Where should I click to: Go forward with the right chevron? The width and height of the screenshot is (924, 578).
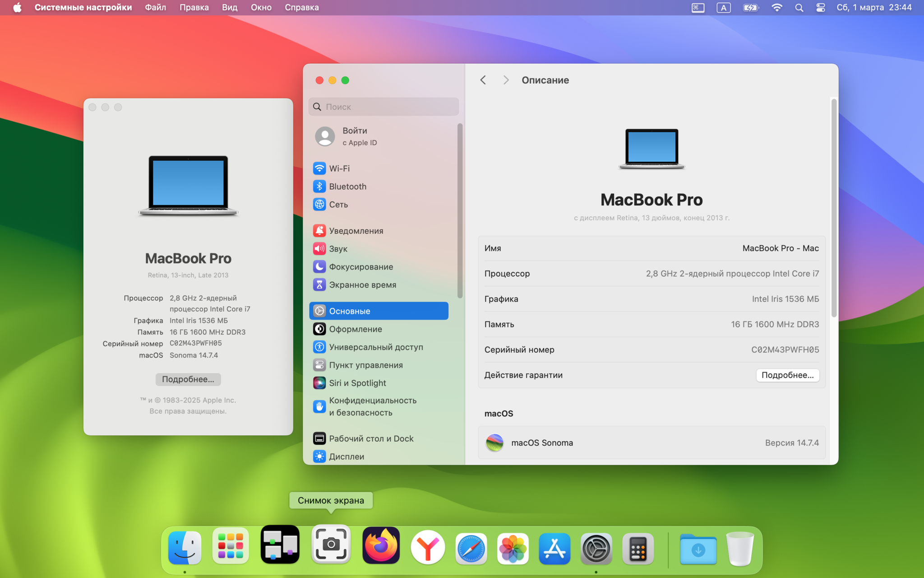506,80
